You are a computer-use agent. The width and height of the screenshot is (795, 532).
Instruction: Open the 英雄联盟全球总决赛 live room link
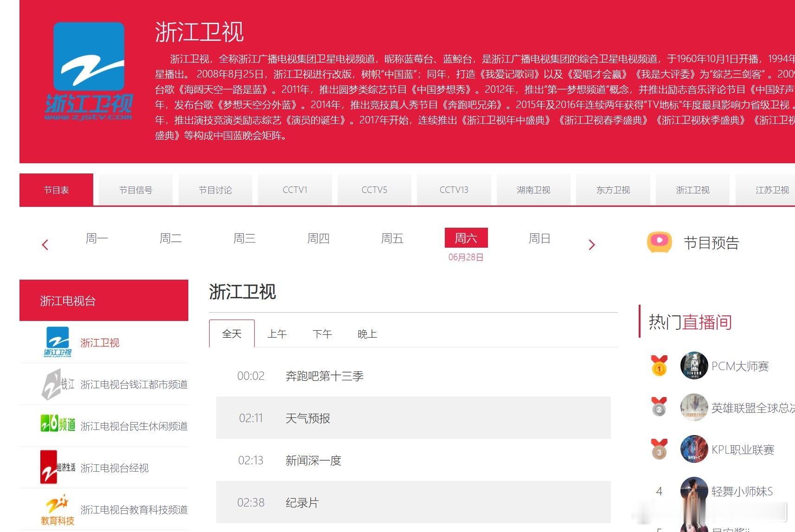(753, 408)
